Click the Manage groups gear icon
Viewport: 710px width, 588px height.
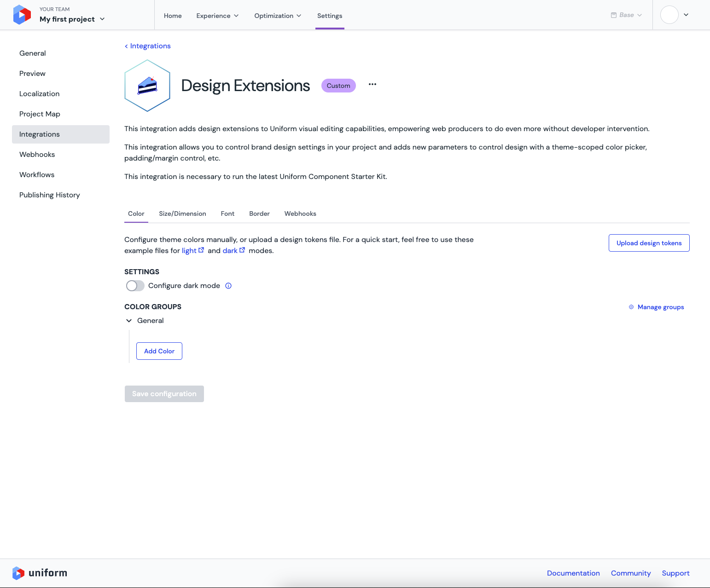tap(631, 307)
